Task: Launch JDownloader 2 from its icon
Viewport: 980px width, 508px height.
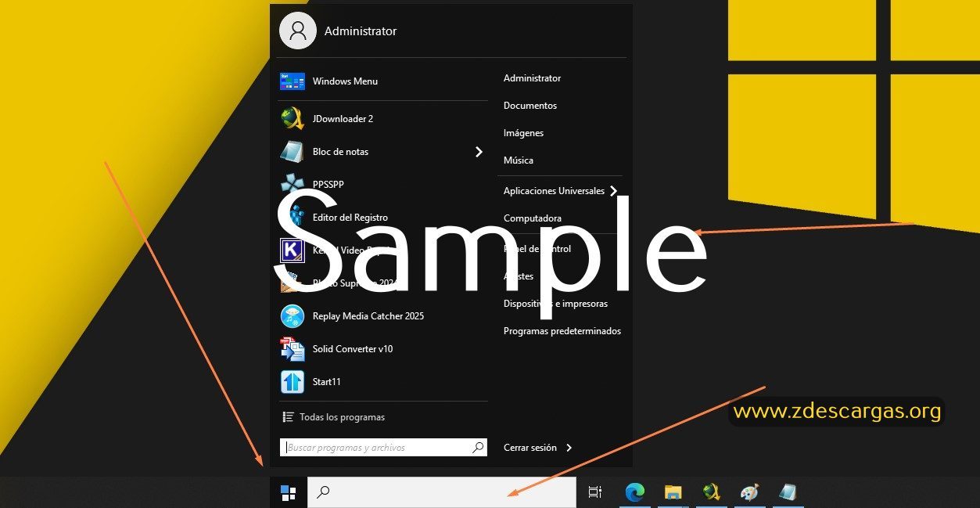Action: click(292, 118)
